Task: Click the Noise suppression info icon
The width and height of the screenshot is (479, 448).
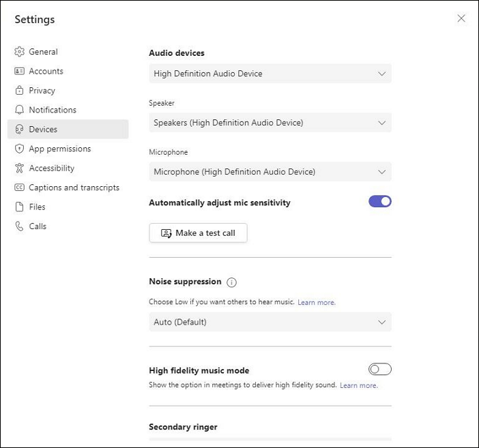Action: click(231, 282)
